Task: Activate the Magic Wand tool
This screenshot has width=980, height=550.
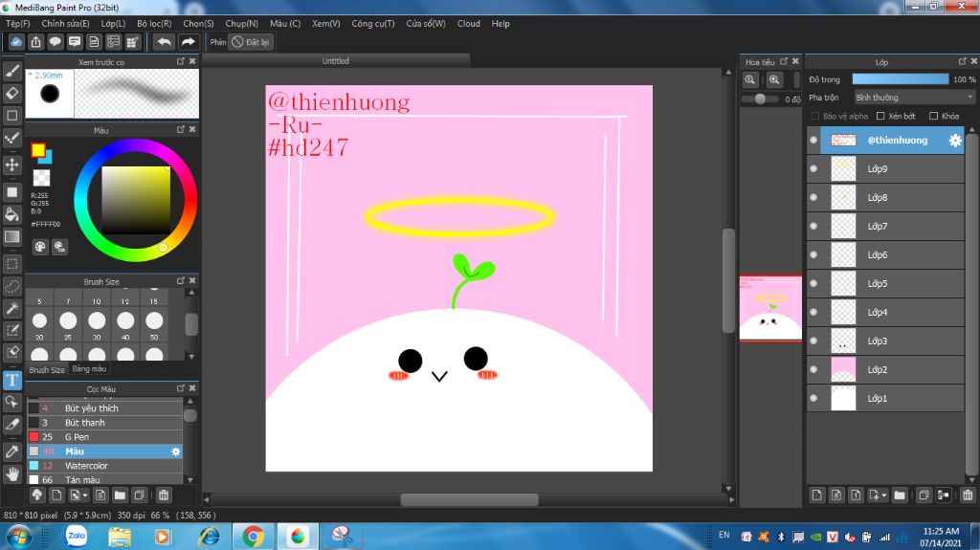Action: point(12,308)
